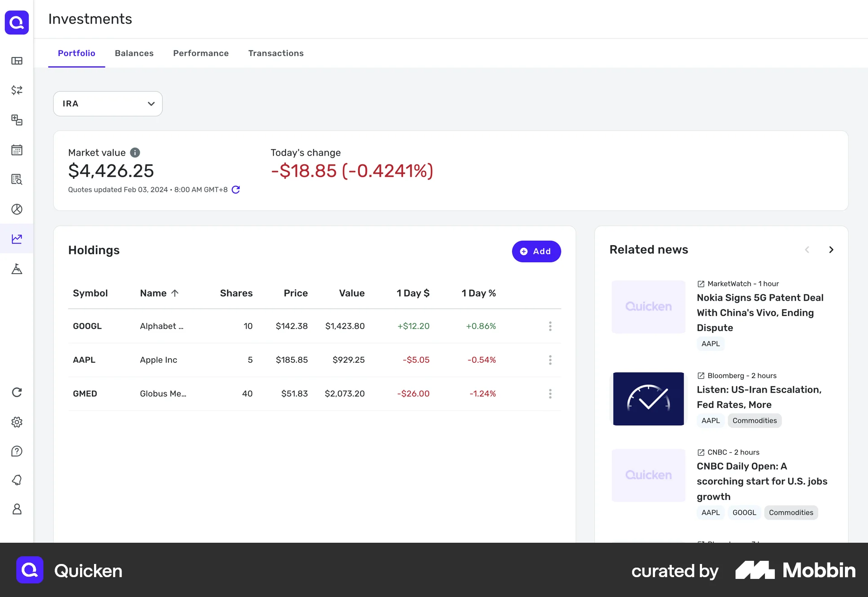This screenshot has width=868, height=597.
Task: Open help question mark icon
Action: 17,451
